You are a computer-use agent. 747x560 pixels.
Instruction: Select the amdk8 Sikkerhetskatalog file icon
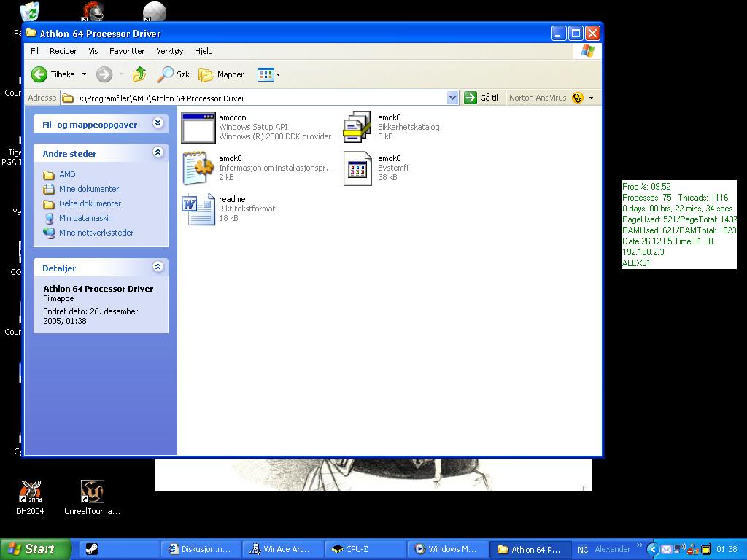tap(357, 127)
